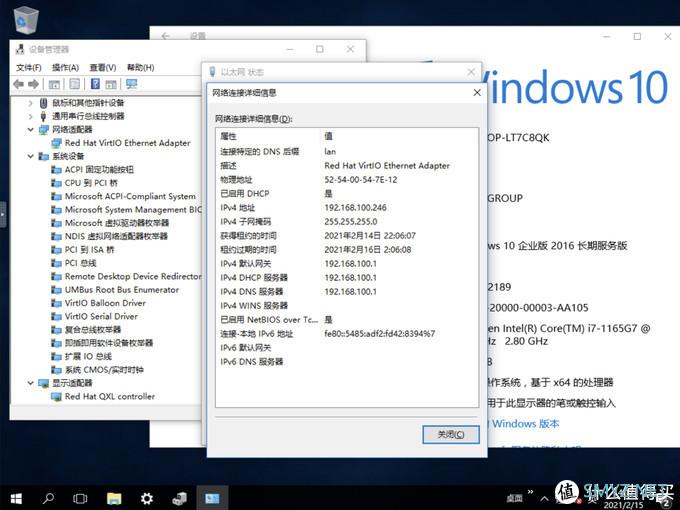Image resolution: width=680 pixels, height=510 pixels.
Task: Close the 网络连接详细信息 dialog with X
Action: [477, 92]
